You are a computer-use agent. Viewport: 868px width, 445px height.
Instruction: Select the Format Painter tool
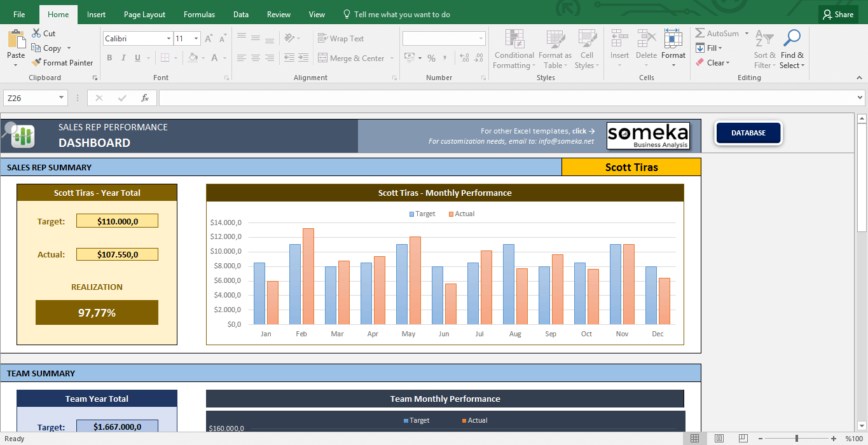62,63
